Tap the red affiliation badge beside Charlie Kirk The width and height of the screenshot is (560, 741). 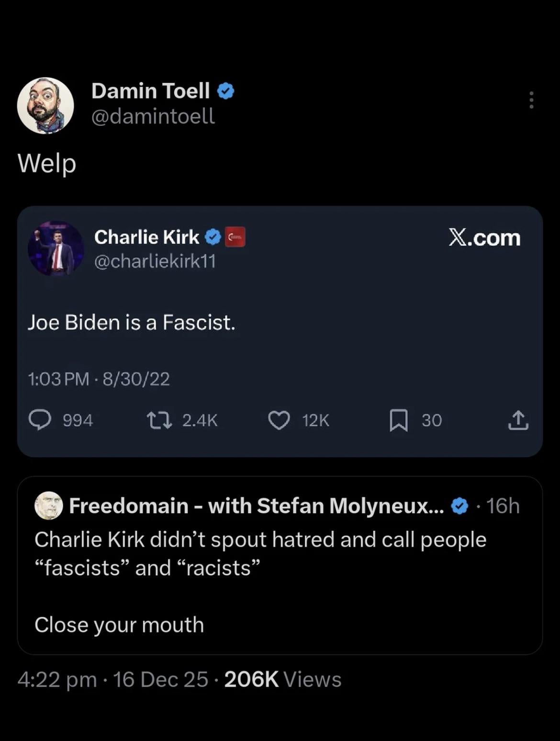click(x=235, y=237)
